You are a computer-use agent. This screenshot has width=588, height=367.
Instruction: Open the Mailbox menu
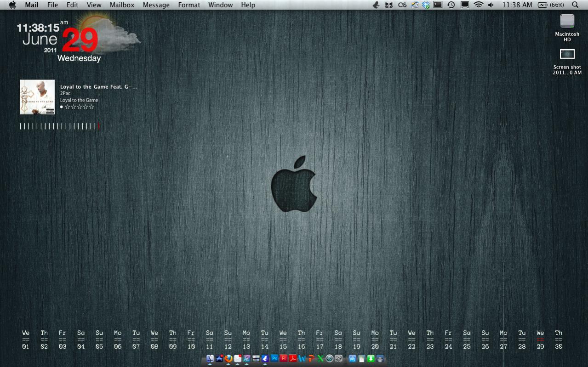pos(122,5)
